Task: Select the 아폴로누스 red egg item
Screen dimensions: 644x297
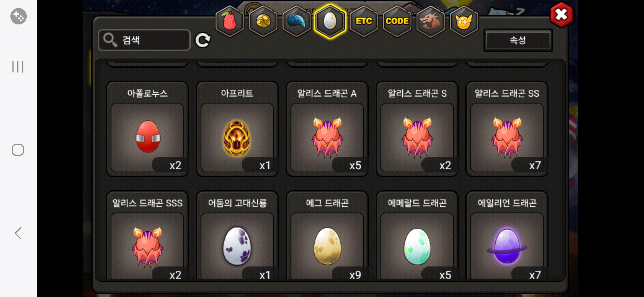Action: click(x=148, y=129)
